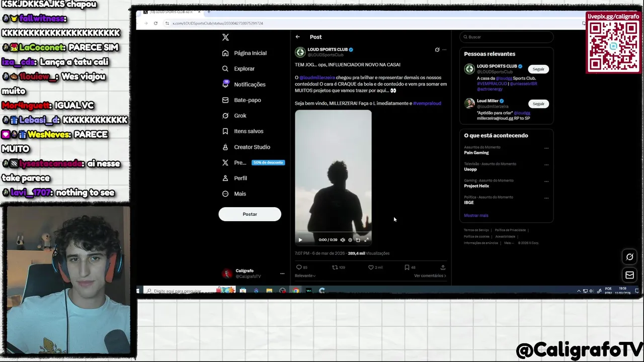Open Premium with 50% discount badge

pyautogui.click(x=254, y=162)
